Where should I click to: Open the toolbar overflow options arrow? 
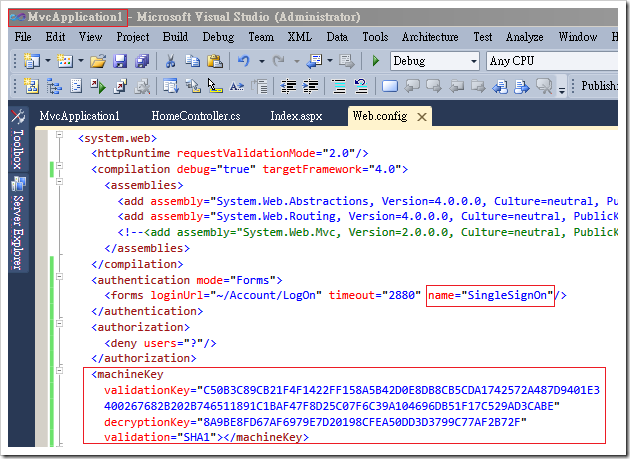[562, 89]
